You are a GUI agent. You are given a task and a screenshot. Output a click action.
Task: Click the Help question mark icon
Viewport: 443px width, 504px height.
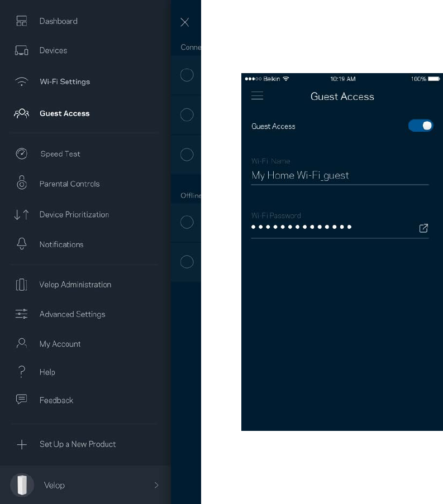coord(22,372)
